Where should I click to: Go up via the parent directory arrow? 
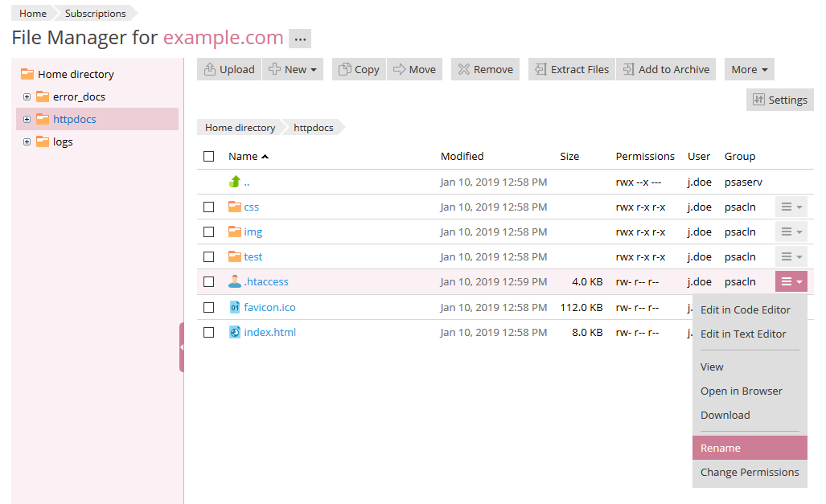[235, 182]
